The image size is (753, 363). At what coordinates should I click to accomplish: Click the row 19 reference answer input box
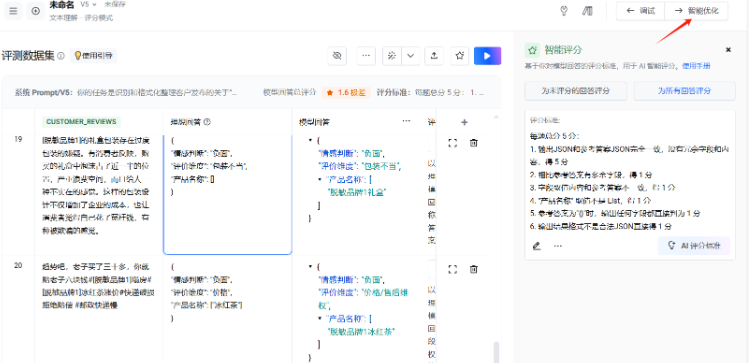point(228,194)
